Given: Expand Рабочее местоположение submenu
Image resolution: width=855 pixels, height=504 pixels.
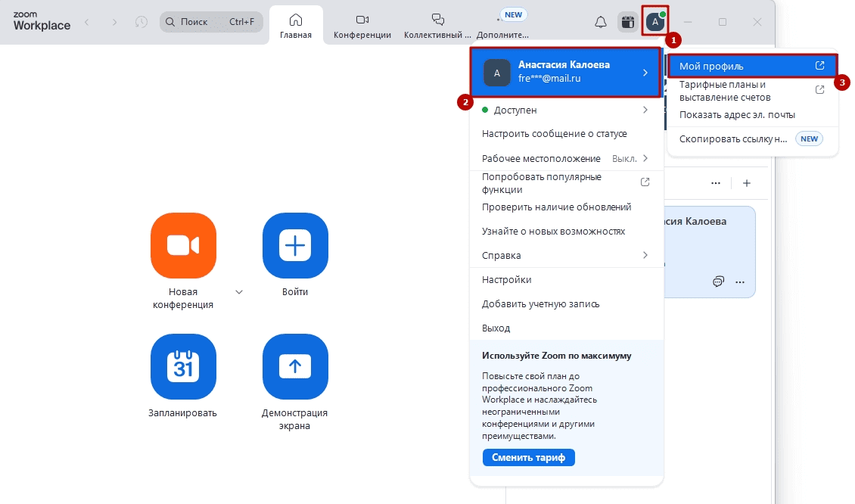Looking at the screenshot, I should pyautogui.click(x=645, y=158).
